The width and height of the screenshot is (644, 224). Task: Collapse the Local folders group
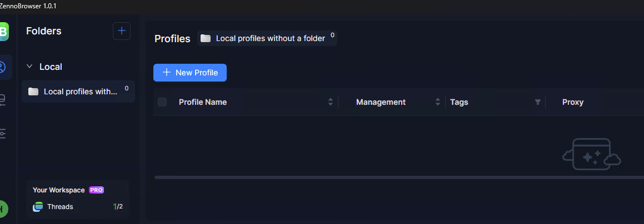[30, 67]
